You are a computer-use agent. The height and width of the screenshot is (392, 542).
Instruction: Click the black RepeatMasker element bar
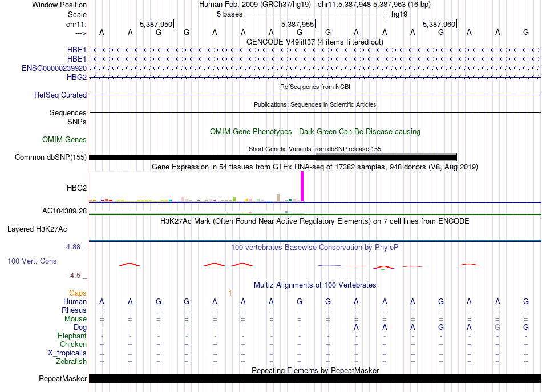tap(315, 378)
